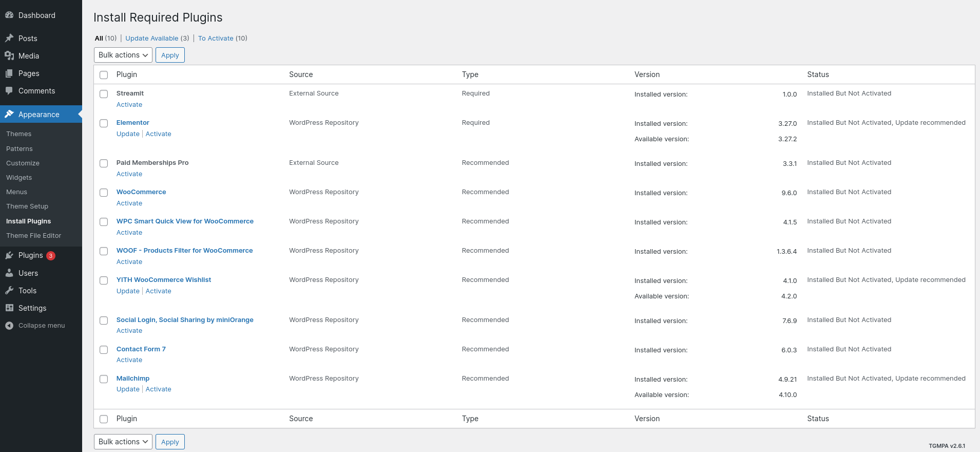Viewport: 980px width, 452px height.
Task: Check the YITH WooCommerce Wishlist checkbox
Action: point(104,280)
